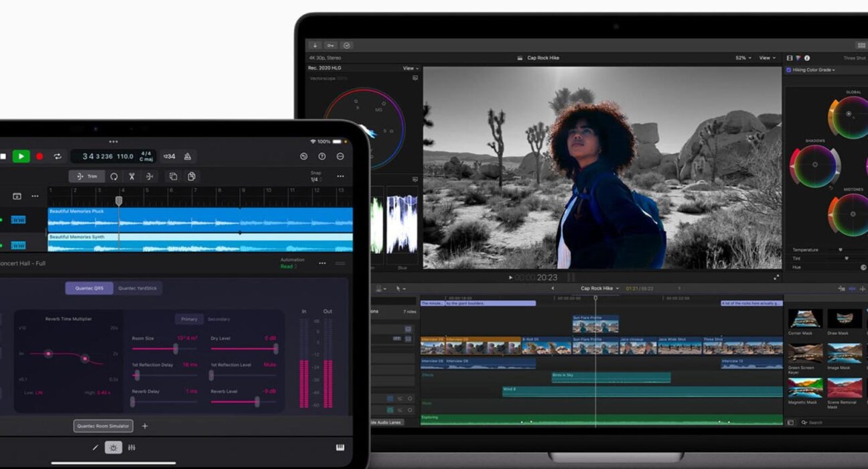Viewport: 868px width, 469px height.
Task: Toggle the 1234 count-in button
Action: tap(168, 156)
